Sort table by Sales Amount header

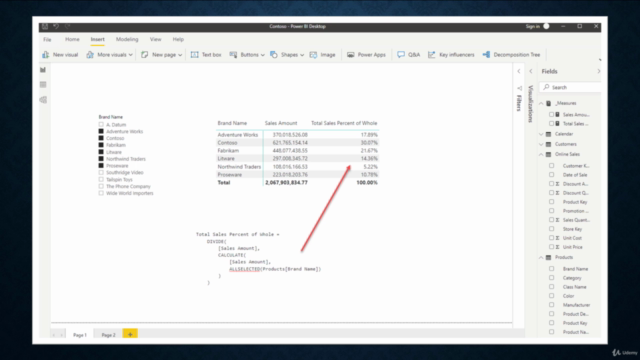281,123
